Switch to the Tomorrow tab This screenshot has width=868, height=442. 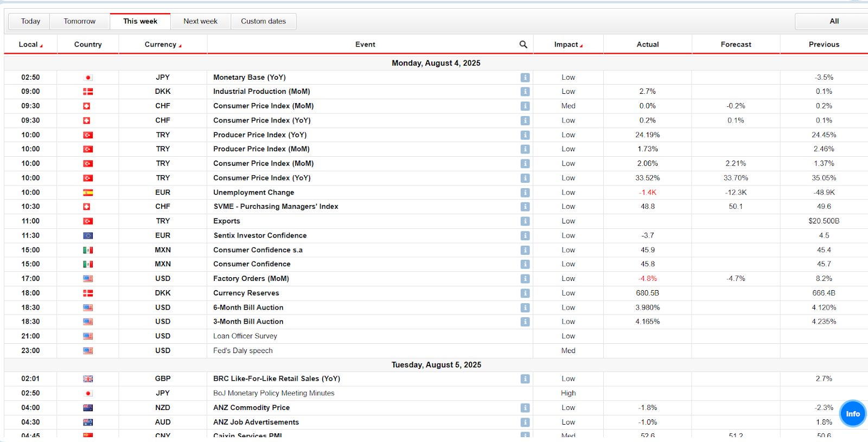coord(79,21)
